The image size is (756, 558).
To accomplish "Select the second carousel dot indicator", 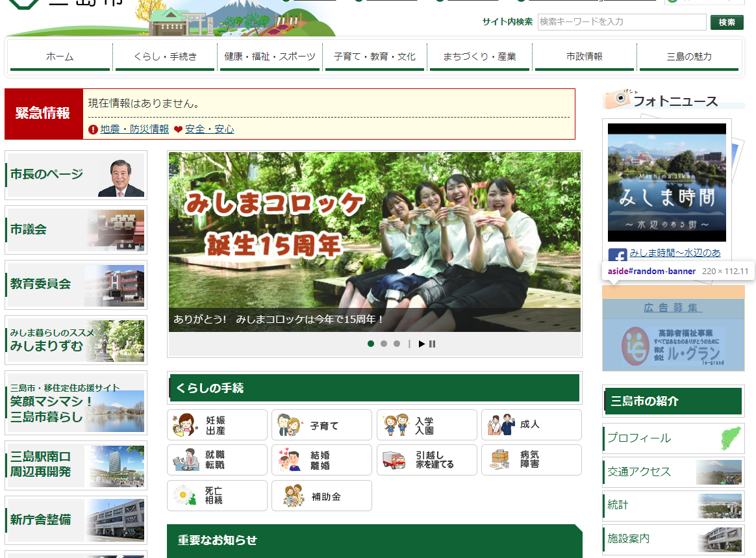I will pos(383,344).
